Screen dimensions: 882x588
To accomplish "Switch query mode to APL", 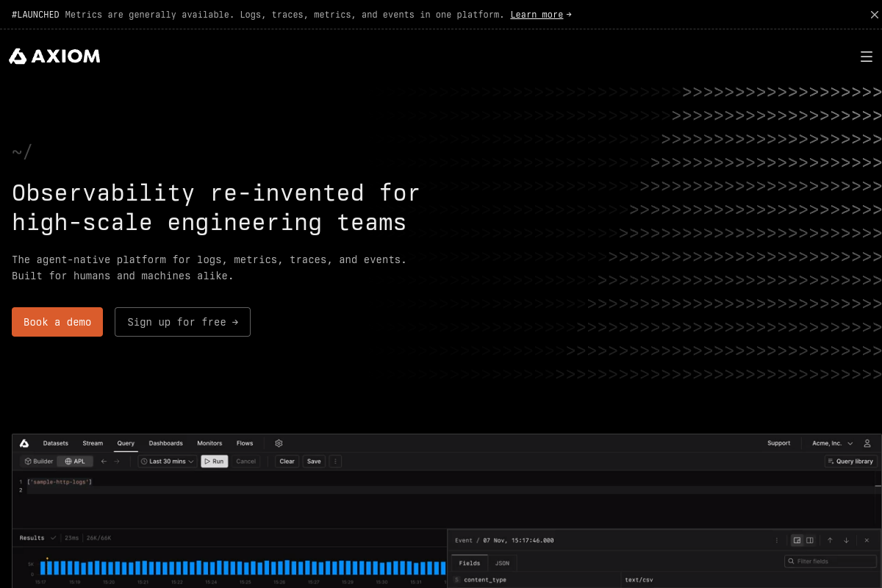I will 75,462.
